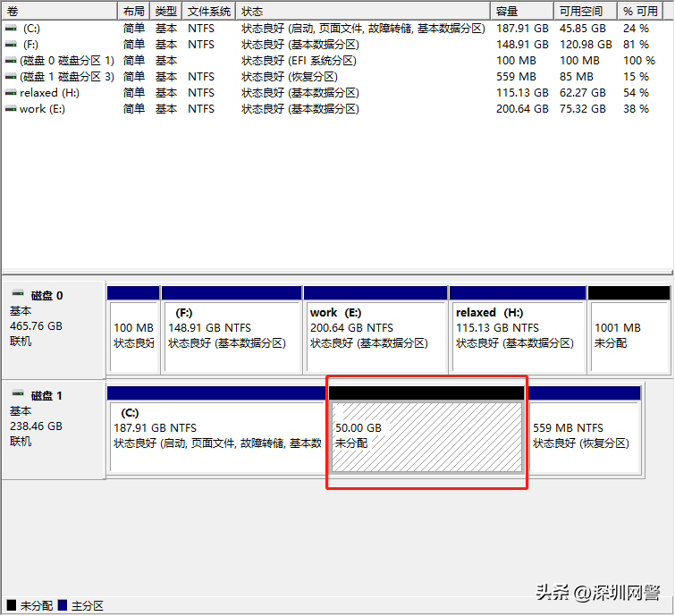Sort by the 文件系统 column header

[x=209, y=12]
